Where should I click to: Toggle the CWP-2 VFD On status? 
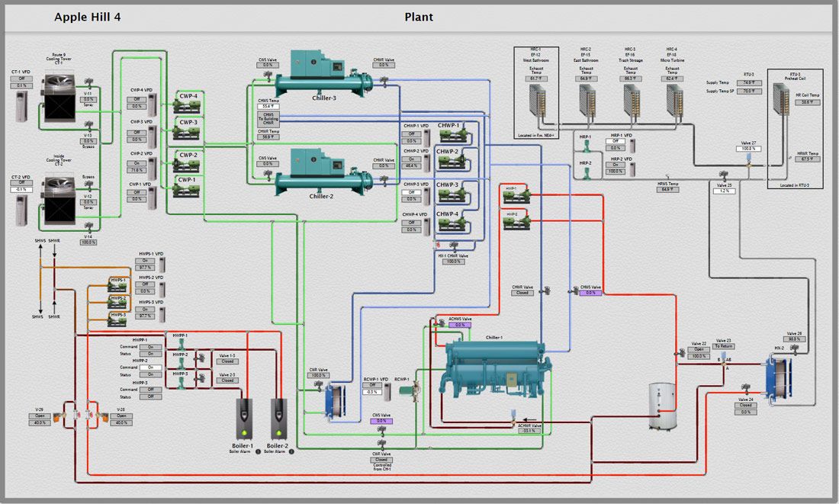coord(138,162)
